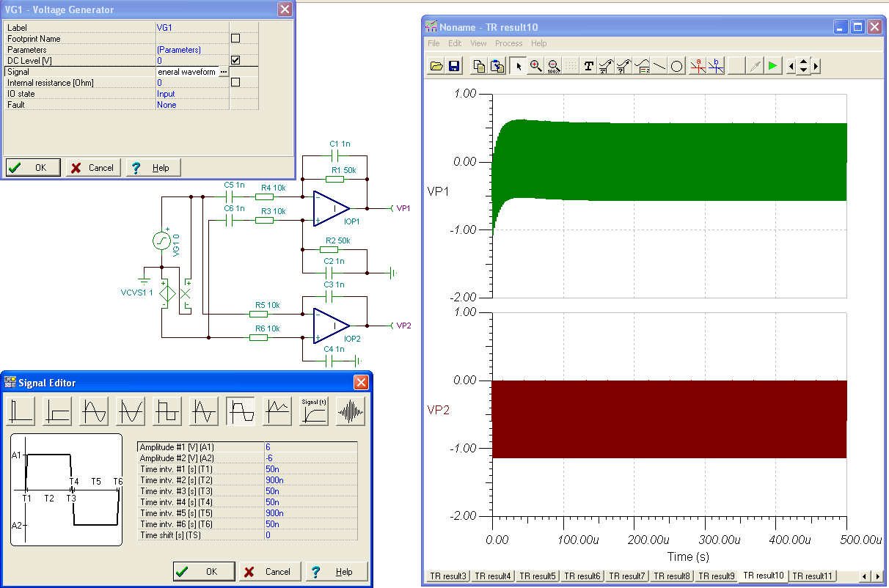Click Cancel in Voltage Generator dialog

(x=93, y=167)
